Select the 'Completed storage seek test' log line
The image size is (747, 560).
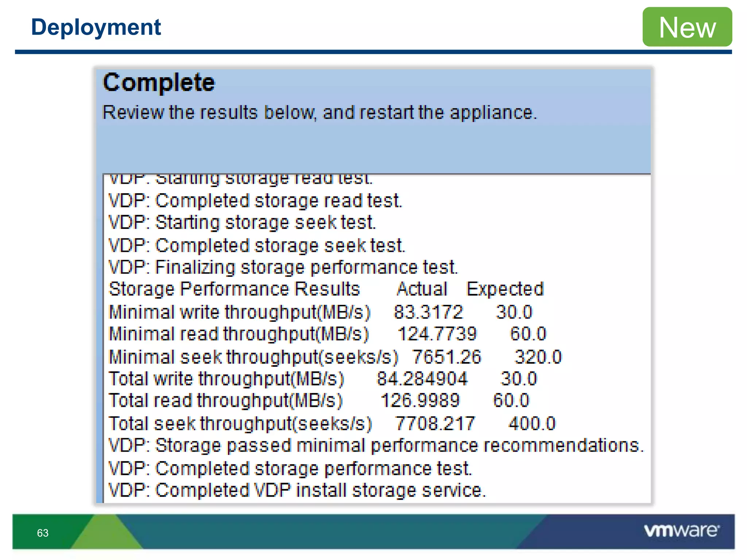pyautogui.click(x=257, y=245)
